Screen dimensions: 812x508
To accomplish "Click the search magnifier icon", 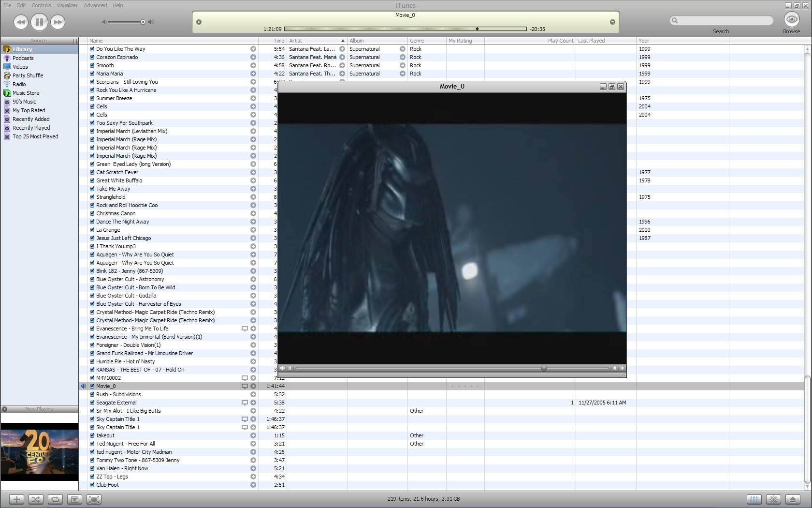I will (675, 20).
